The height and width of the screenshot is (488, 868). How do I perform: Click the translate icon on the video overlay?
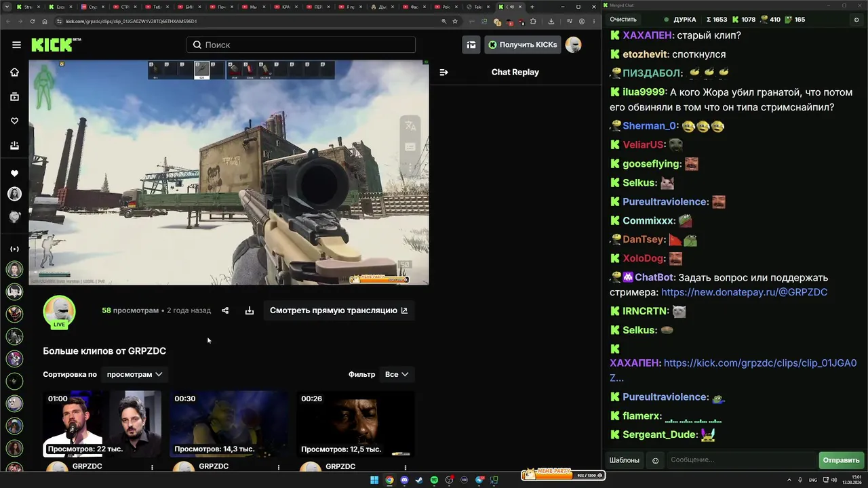coord(410,125)
